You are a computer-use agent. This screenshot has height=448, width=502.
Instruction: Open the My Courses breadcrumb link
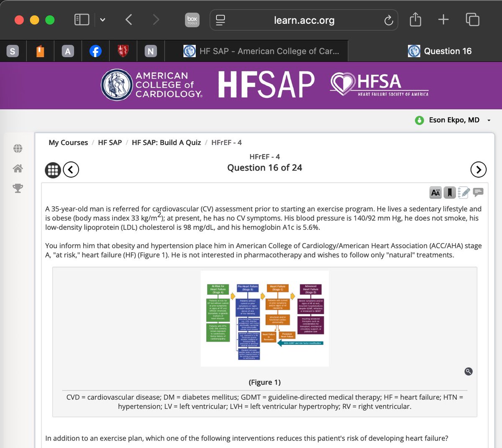(68, 143)
